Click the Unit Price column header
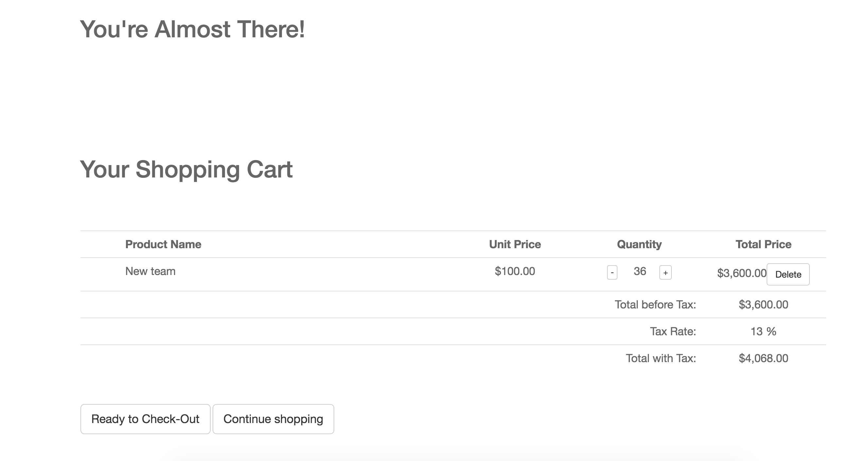This screenshot has width=868, height=461. click(514, 244)
